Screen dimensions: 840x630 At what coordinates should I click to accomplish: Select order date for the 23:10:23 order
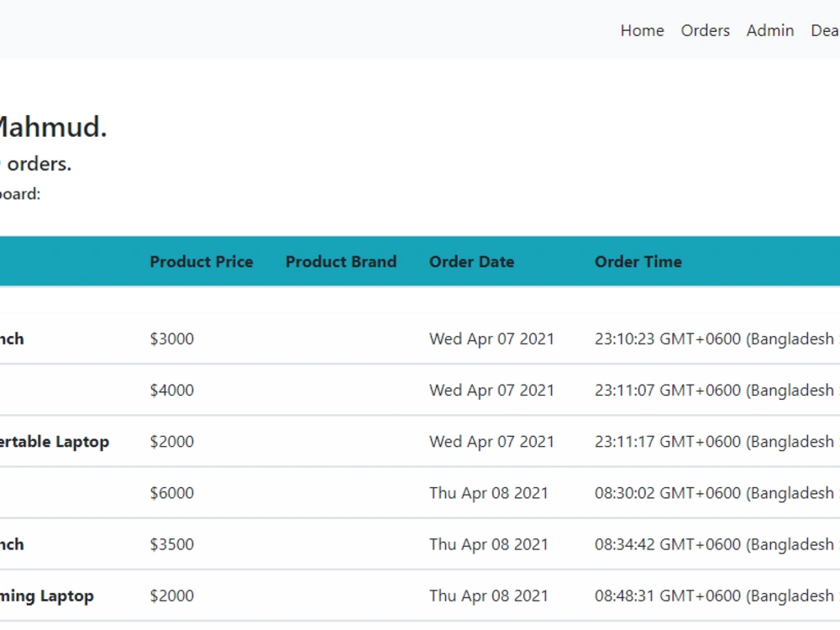coord(491,339)
